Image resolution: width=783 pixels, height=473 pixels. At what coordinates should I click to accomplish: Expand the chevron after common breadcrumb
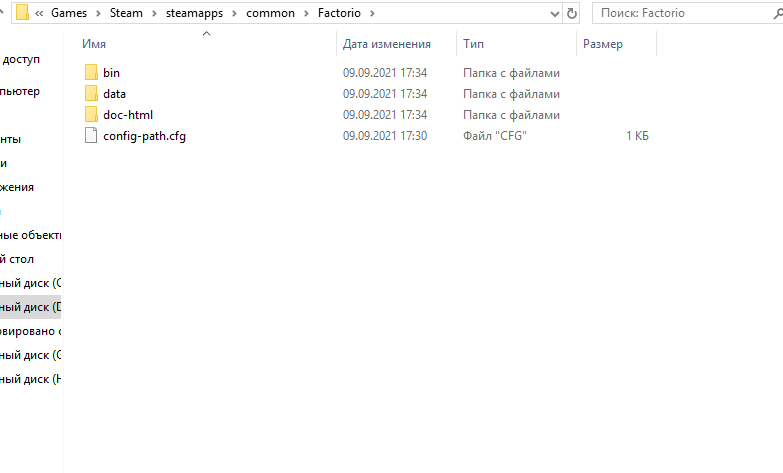pos(306,13)
